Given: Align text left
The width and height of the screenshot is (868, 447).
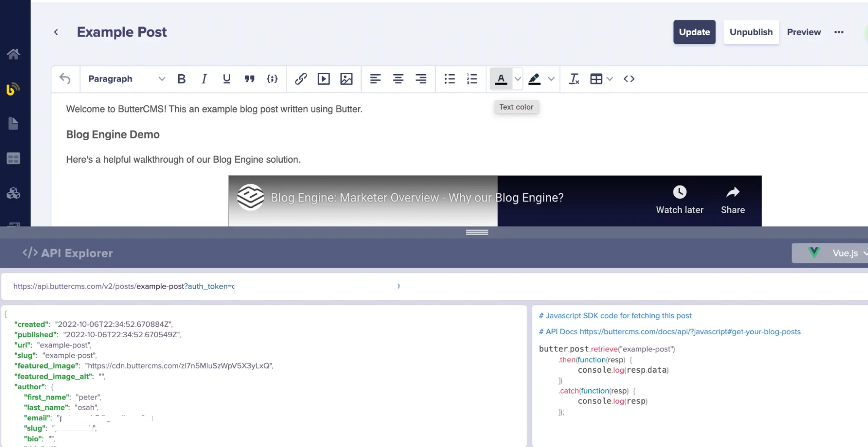Looking at the screenshot, I should pos(375,79).
